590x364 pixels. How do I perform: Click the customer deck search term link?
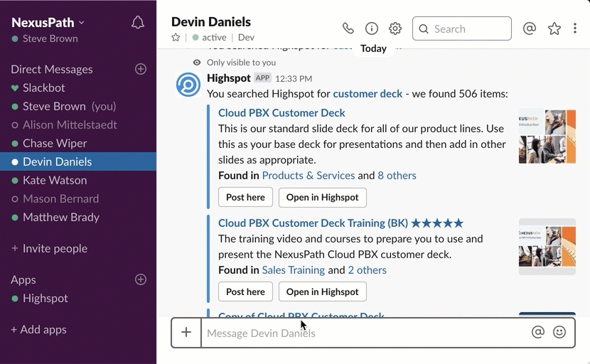368,93
